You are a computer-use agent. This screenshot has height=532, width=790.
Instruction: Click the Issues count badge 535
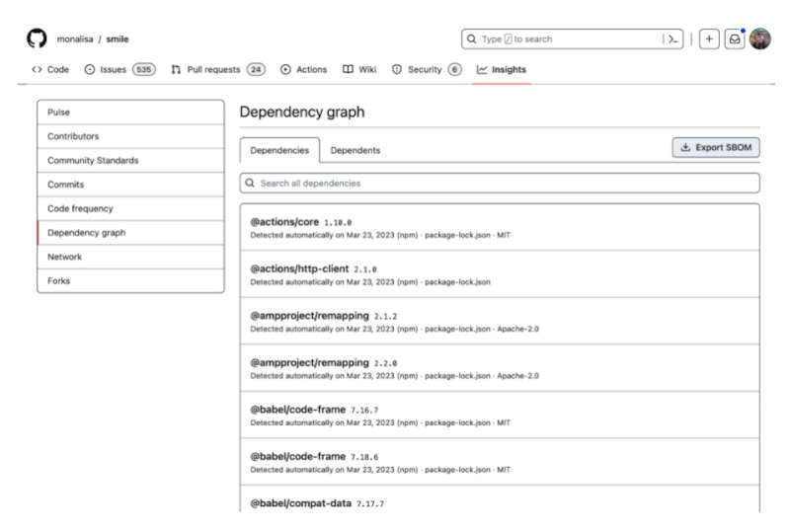point(144,69)
